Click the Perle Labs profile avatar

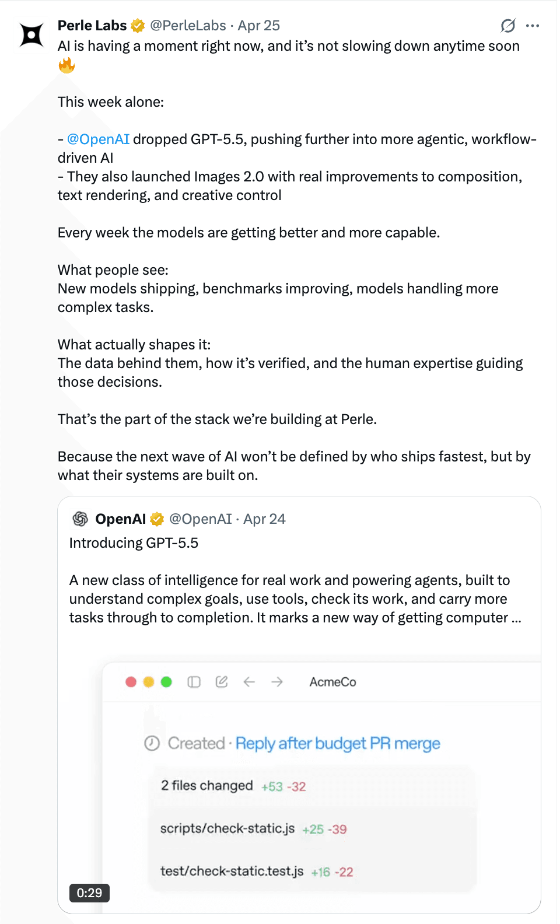coord(32,35)
